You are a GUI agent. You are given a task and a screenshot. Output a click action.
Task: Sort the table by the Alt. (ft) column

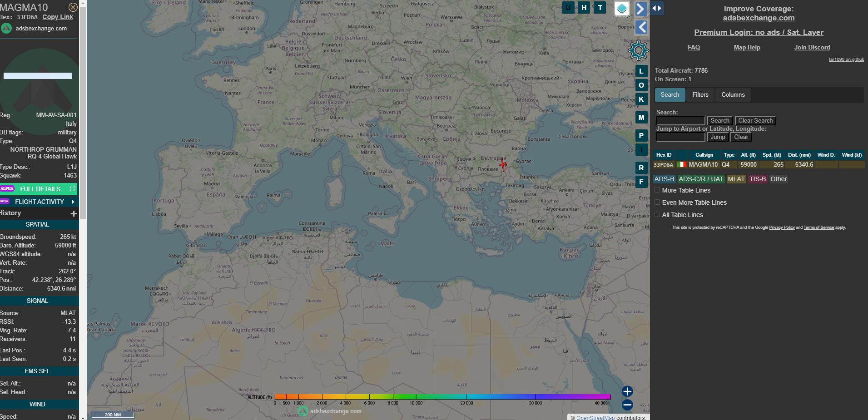point(748,155)
